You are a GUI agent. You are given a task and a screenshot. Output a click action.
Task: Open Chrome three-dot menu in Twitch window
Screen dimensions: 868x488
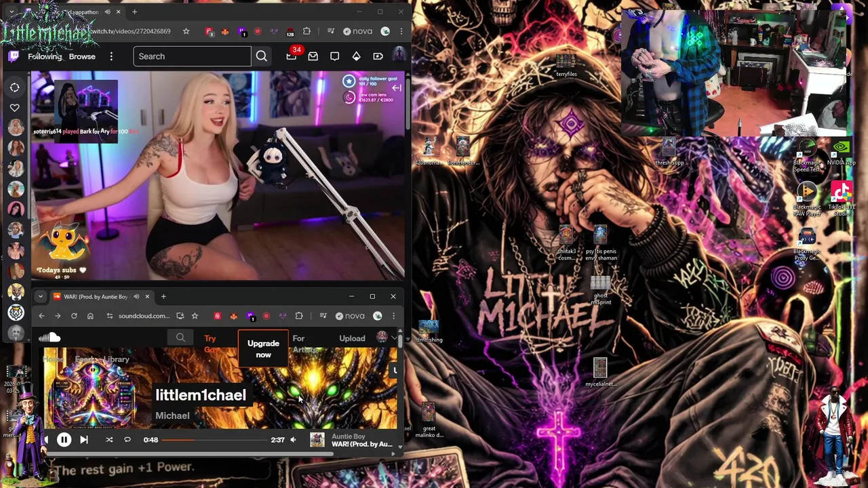401,31
